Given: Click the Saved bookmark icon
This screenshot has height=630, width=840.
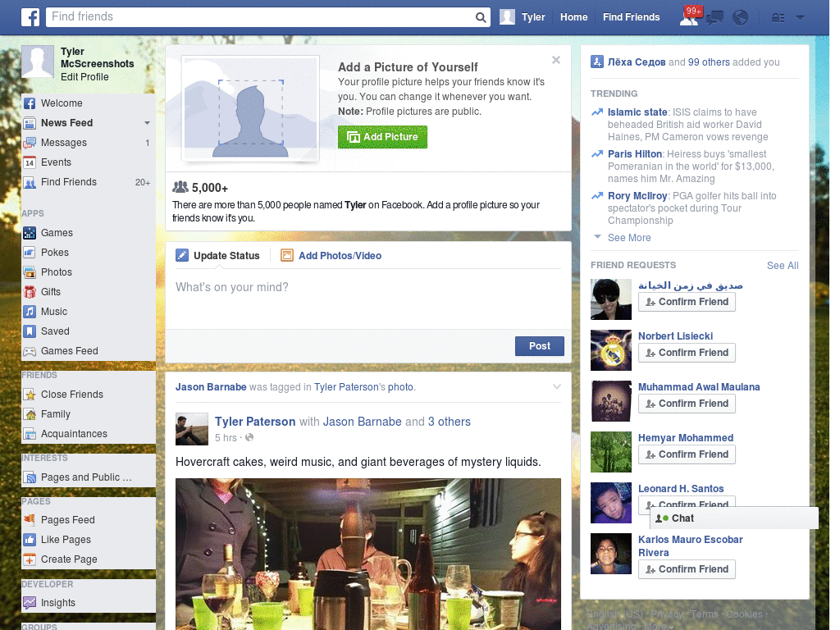Looking at the screenshot, I should (x=30, y=331).
